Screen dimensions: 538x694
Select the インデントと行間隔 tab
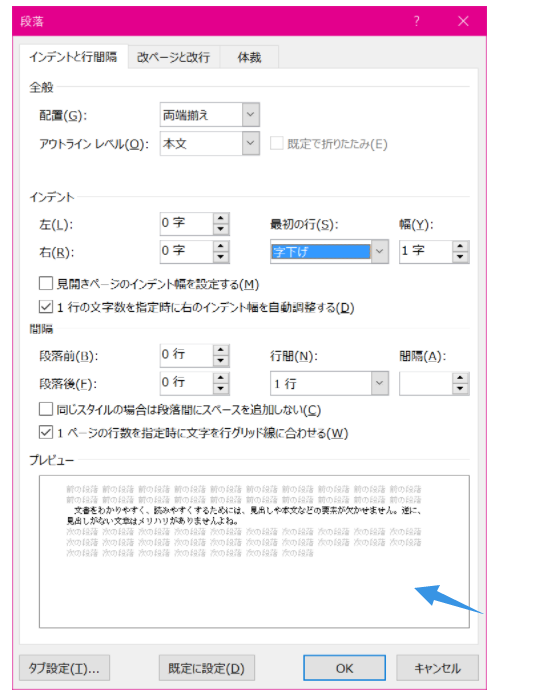coord(73,57)
